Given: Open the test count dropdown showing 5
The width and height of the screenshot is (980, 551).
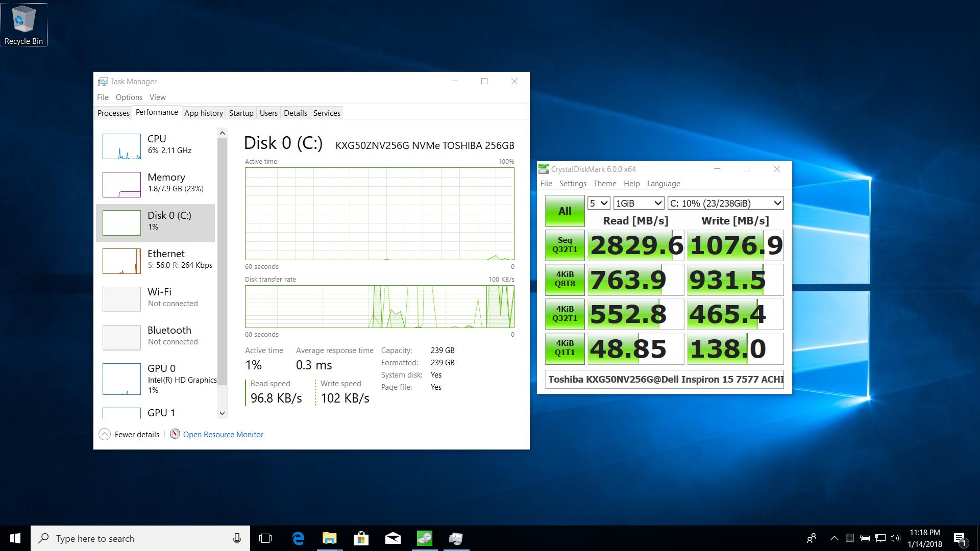Looking at the screenshot, I should [599, 203].
